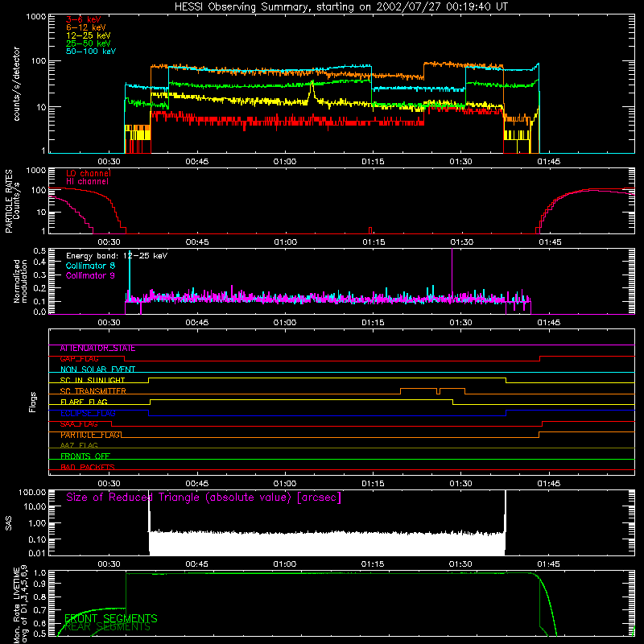
Task: Click the counts/s/detector axis label
Action: 17,84
